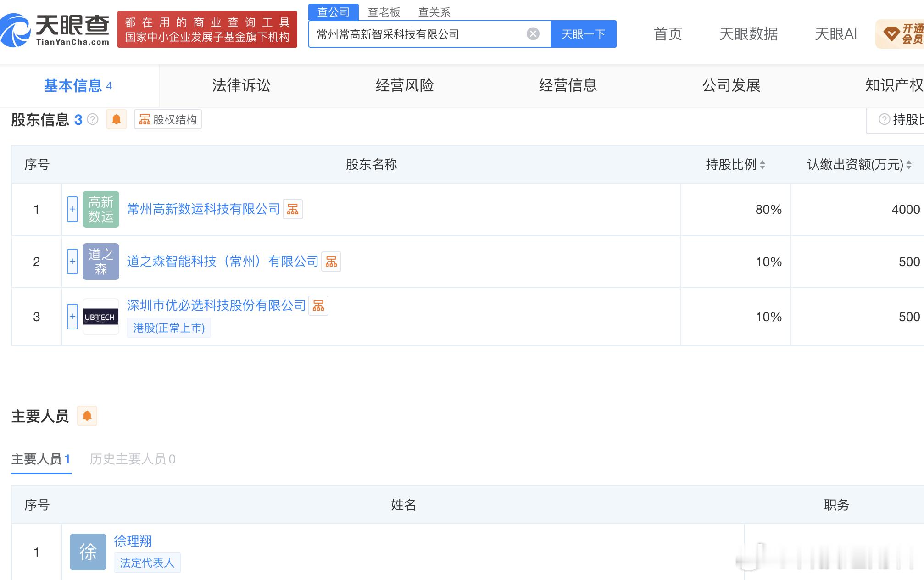Viewport: 924px width, 580px height.
Task: Expand row for 深圳市优必选科技股份有限公司
Action: [72, 317]
